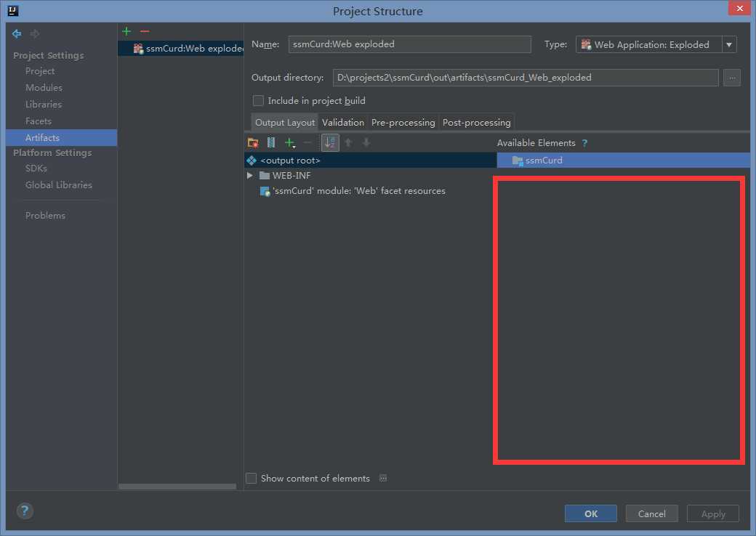Select 'ssmCurd' module Web facet resources row
756x536 pixels.
[370, 191]
